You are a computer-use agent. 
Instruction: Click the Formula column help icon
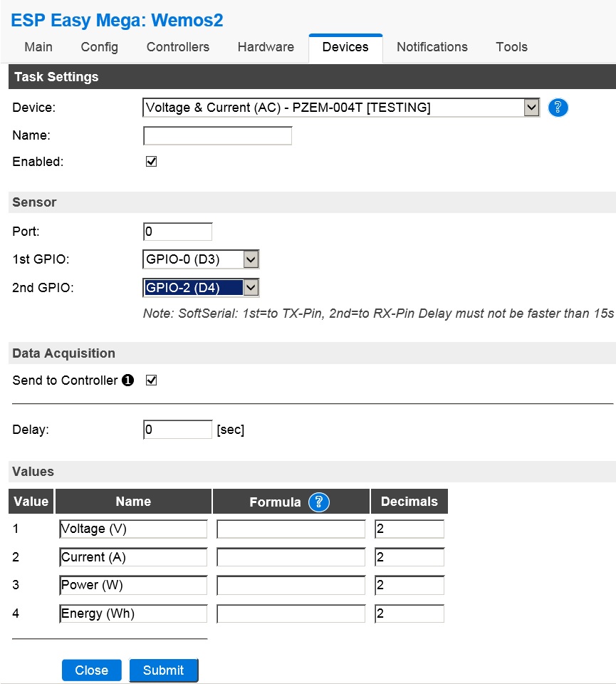[x=319, y=502]
